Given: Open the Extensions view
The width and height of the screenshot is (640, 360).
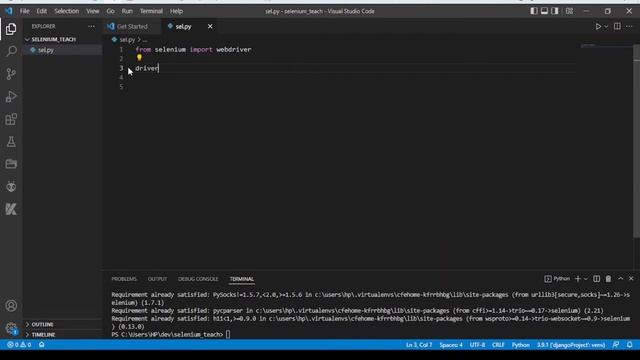Looking at the screenshot, I should 11,119.
